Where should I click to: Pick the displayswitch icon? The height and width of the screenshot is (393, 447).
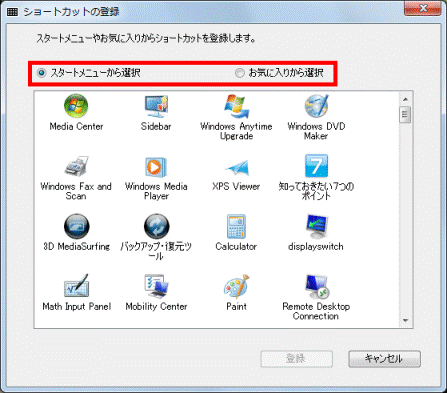[x=317, y=226]
